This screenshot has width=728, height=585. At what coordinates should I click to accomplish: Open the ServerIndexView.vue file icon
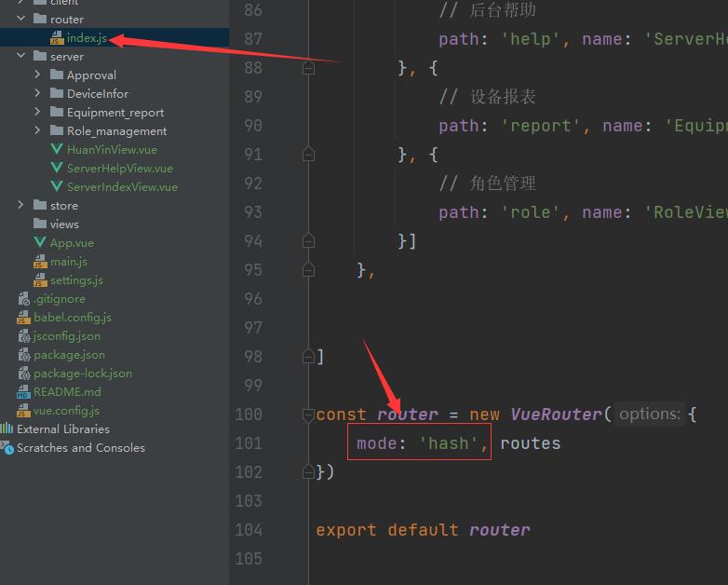click(57, 186)
